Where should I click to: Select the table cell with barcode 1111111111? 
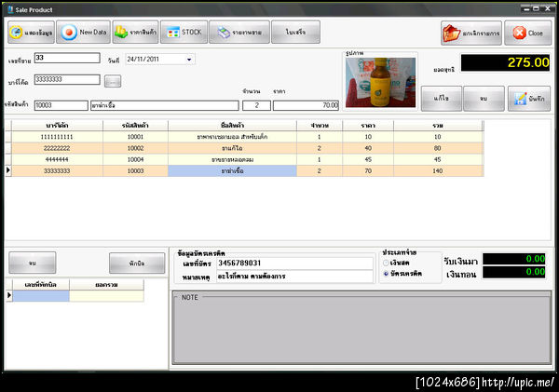coord(57,137)
